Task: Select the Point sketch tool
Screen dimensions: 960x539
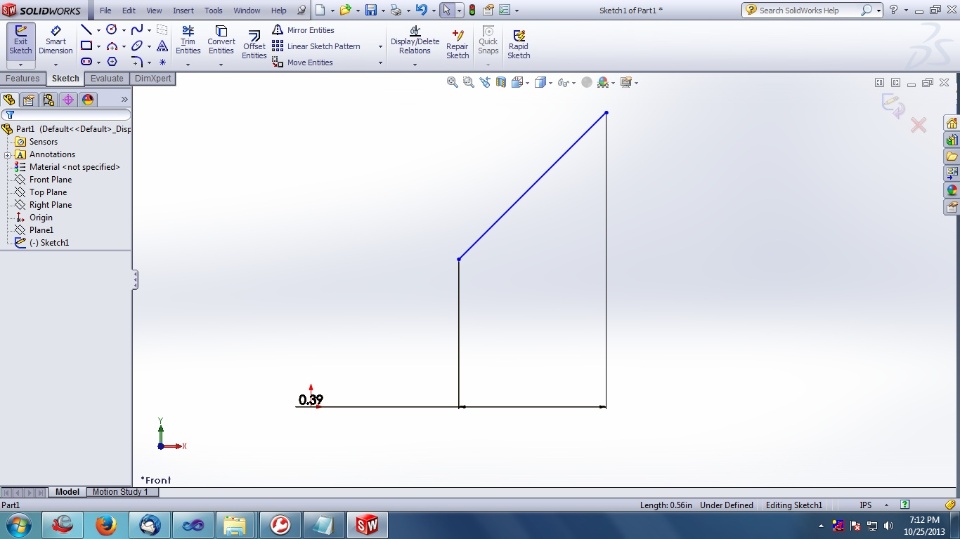Action: [162, 62]
